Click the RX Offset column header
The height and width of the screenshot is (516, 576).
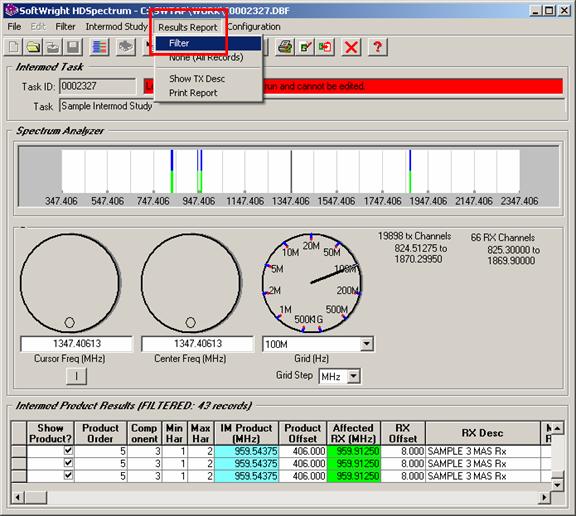coord(403,433)
